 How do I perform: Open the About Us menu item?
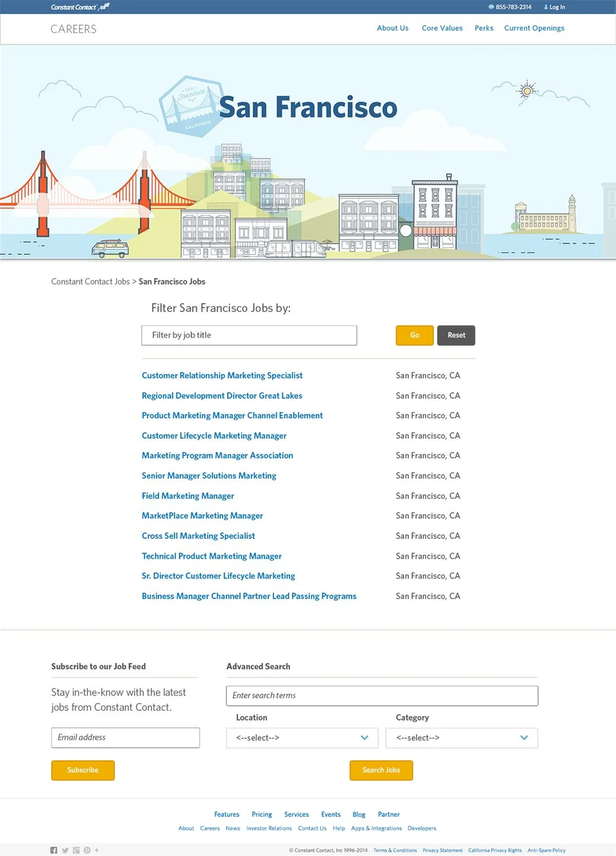click(393, 28)
